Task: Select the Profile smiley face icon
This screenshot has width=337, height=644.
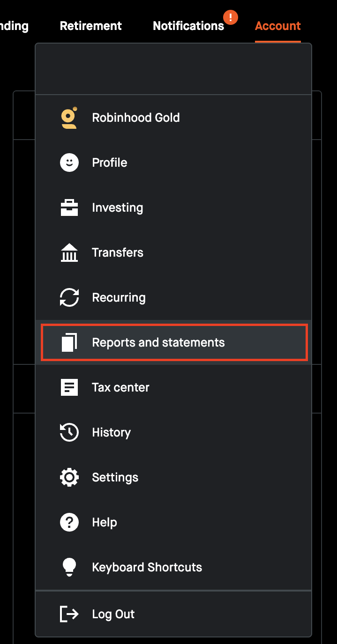Action: [x=69, y=163]
